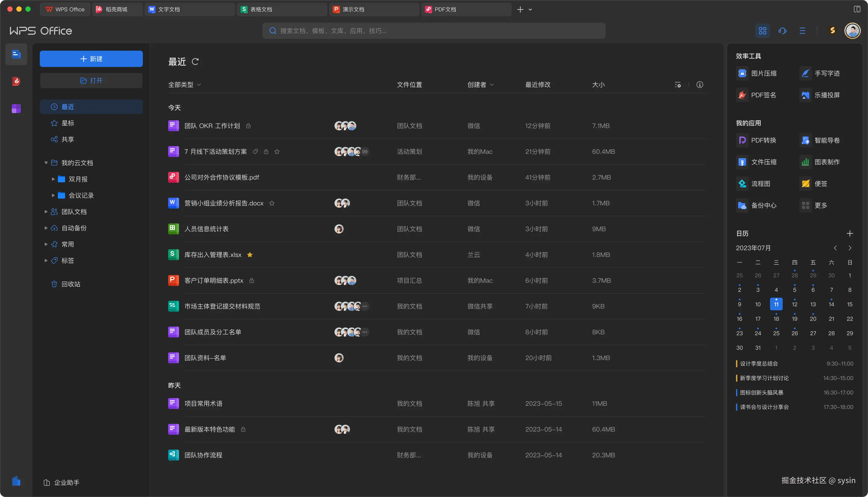Collapse the 我的云文档 folder tree
868x497 pixels.
click(46, 163)
